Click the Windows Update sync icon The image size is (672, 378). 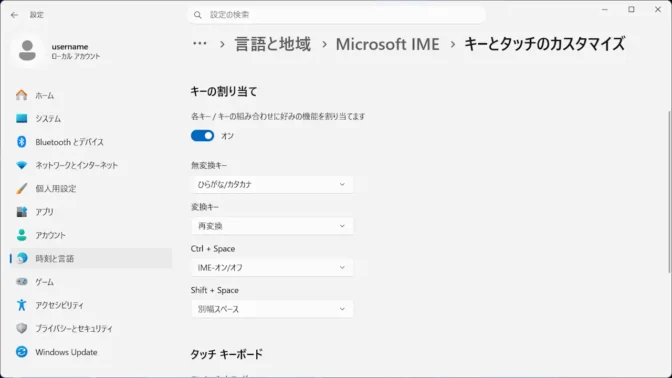[x=21, y=352]
